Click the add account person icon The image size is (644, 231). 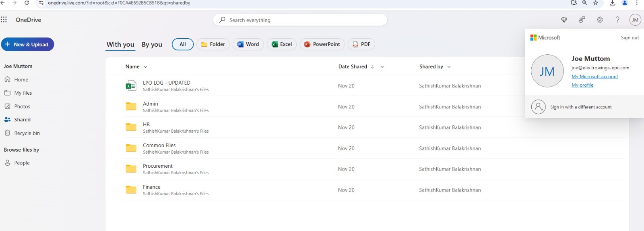(x=538, y=107)
